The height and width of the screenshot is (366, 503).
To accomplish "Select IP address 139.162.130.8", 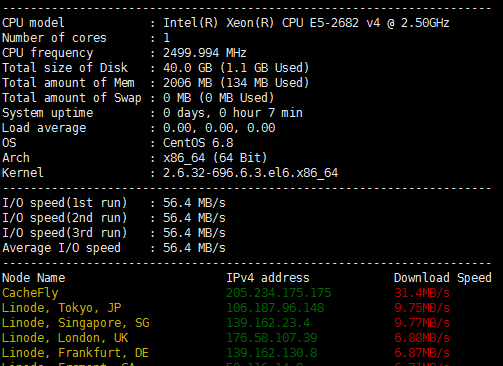I will (272, 353).
